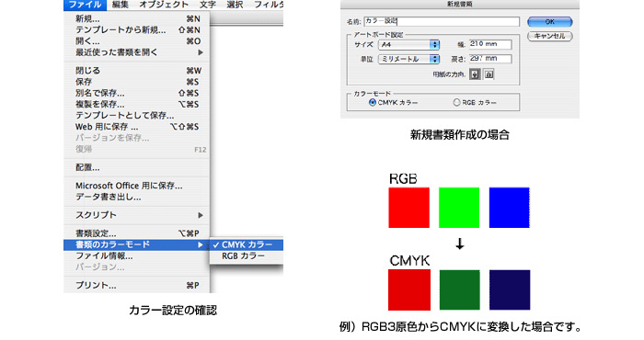The image size is (644, 340).
Task: Click the downward arrow between RGB and CMYK
Action: (x=460, y=244)
